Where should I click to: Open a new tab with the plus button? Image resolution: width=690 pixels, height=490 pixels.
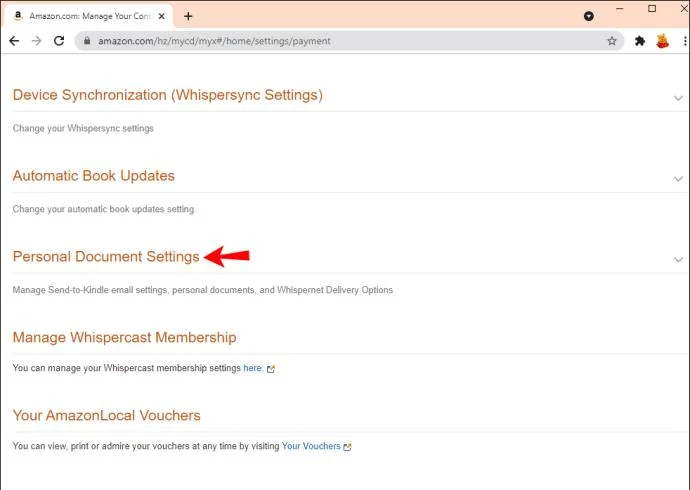click(x=188, y=16)
